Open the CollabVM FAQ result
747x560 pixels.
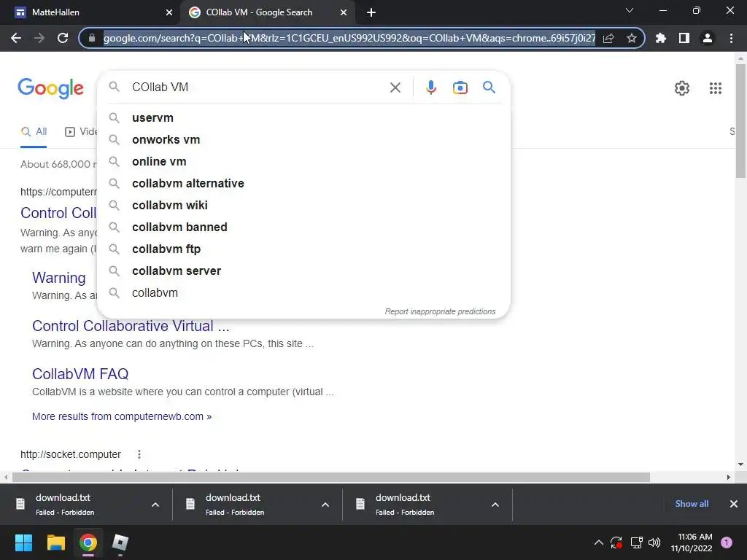click(x=80, y=374)
